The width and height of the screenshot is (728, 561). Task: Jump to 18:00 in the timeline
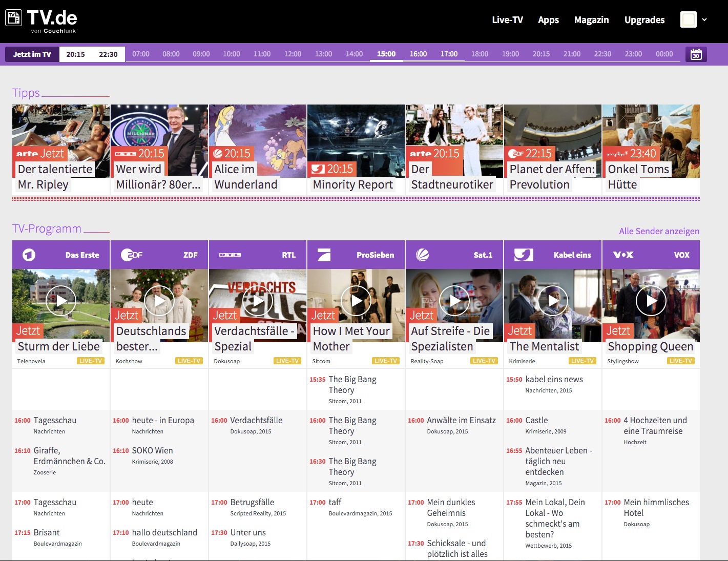coord(480,54)
